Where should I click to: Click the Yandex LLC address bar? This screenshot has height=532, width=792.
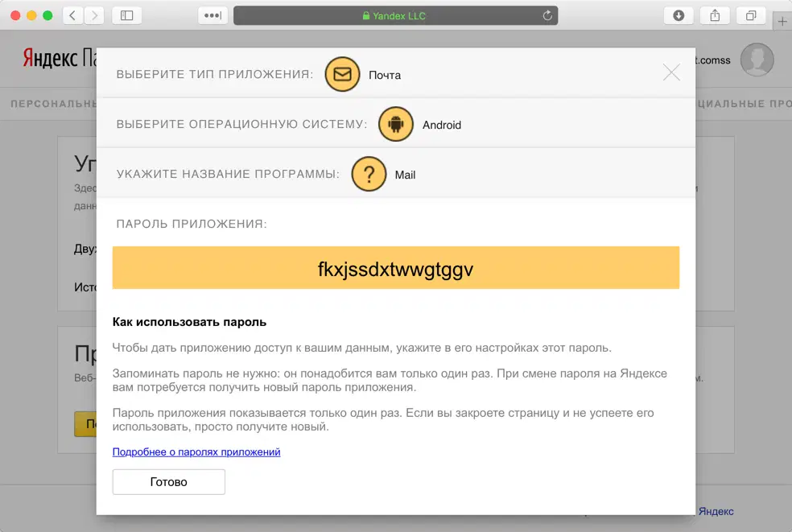coord(395,15)
